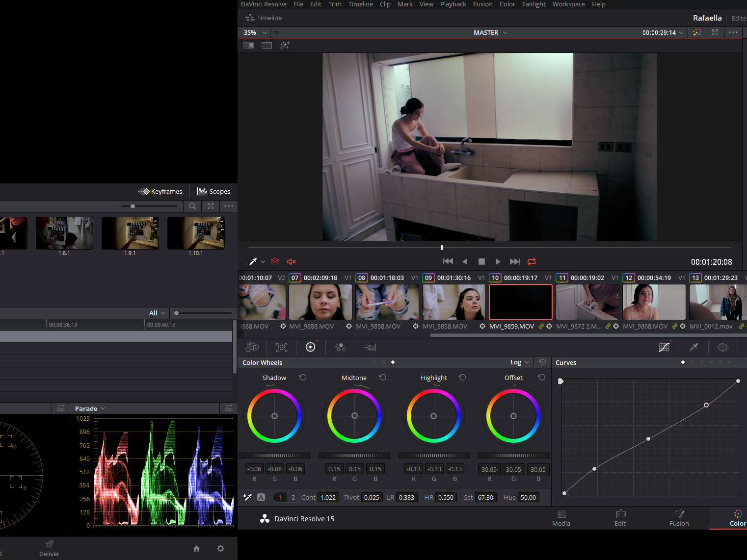Select the Color Wheels palette icon
747x560 pixels.
pos(310,347)
